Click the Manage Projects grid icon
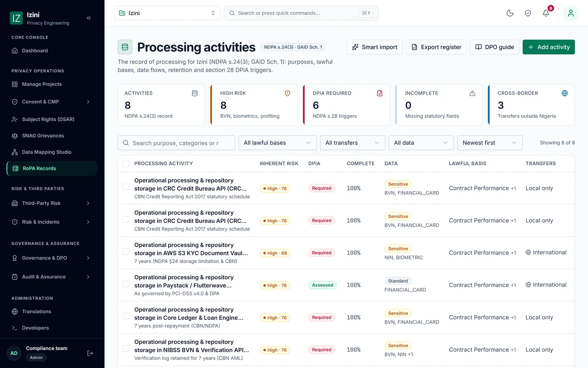The height and width of the screenshot is (368, 588). click(x=15, y=84)
